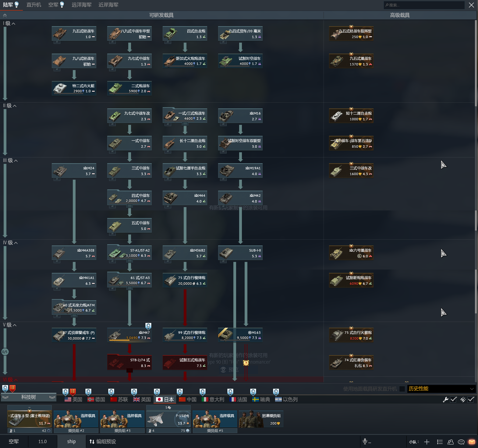Click the 搜索 search input field
Screen dimensions: 478x448
coord(424,5)
